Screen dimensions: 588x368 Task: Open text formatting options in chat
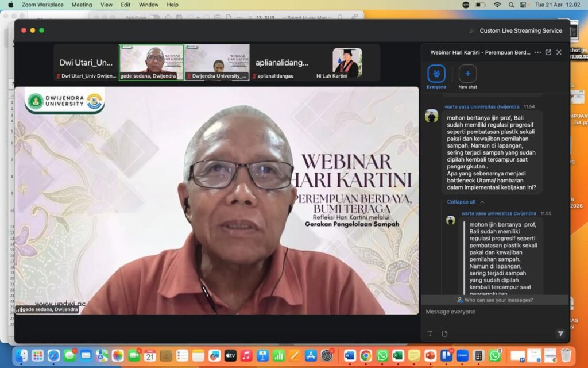tap(430, 333)
